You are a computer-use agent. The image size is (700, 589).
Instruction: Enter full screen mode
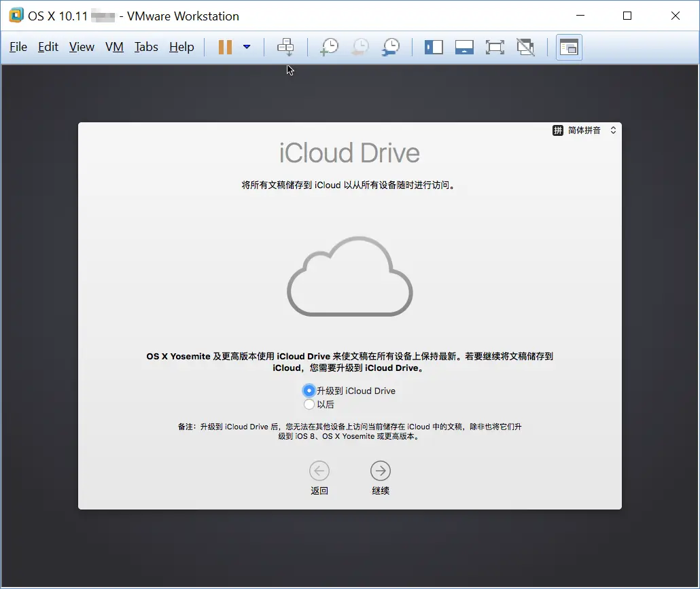tap(495, 47)
